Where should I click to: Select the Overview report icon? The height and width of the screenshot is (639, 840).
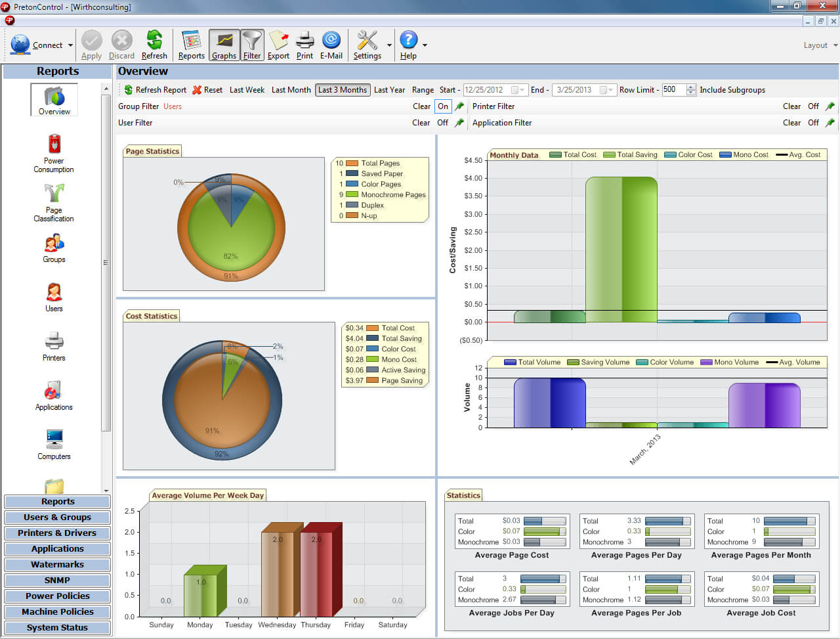pos(54,100)
